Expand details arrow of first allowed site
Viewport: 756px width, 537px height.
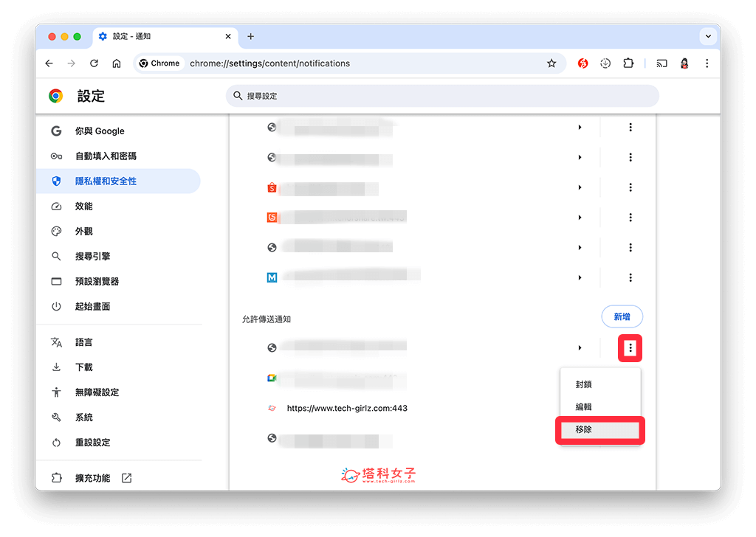(580, 347)
